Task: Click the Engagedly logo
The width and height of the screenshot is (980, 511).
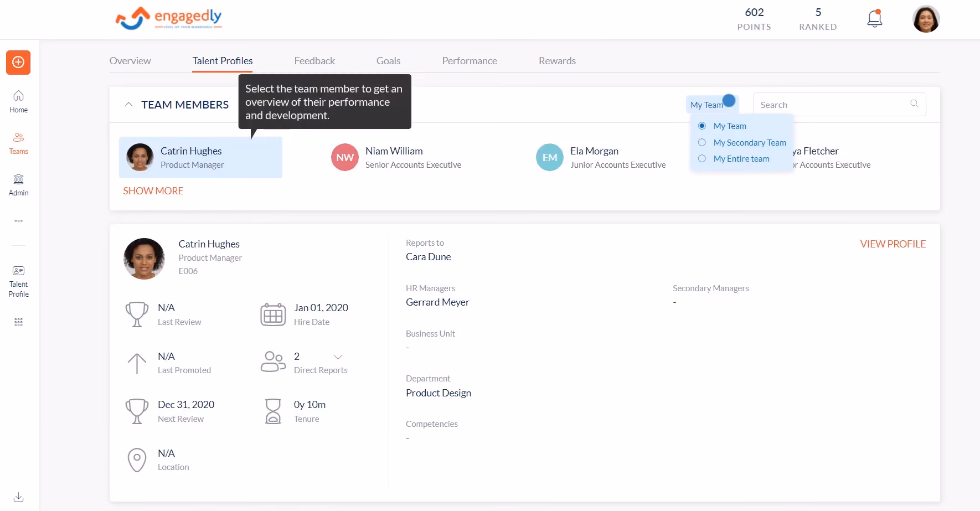Action: [x=168, y=18]
